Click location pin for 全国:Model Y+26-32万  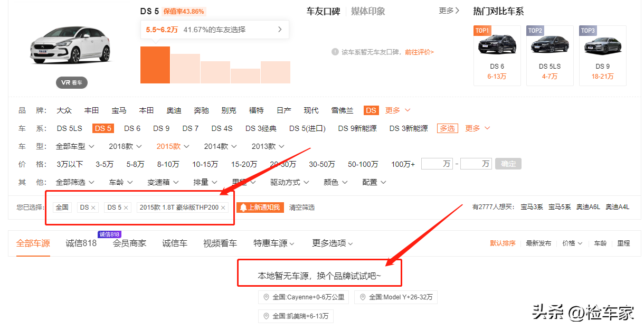coord(363,297)
